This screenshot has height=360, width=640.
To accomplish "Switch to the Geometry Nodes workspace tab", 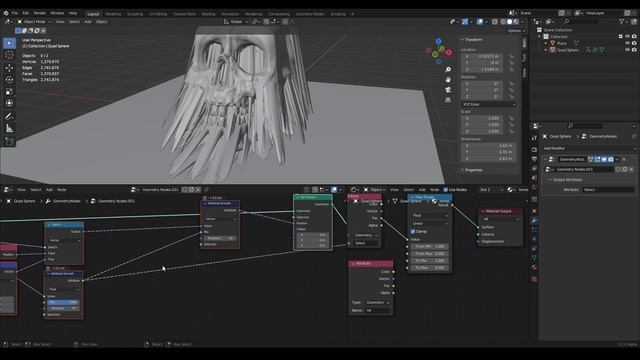I will tap(310, 14).
